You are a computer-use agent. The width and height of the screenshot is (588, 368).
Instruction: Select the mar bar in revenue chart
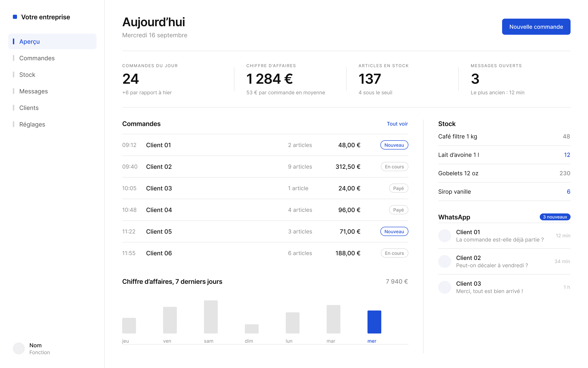tap(333, 319)
